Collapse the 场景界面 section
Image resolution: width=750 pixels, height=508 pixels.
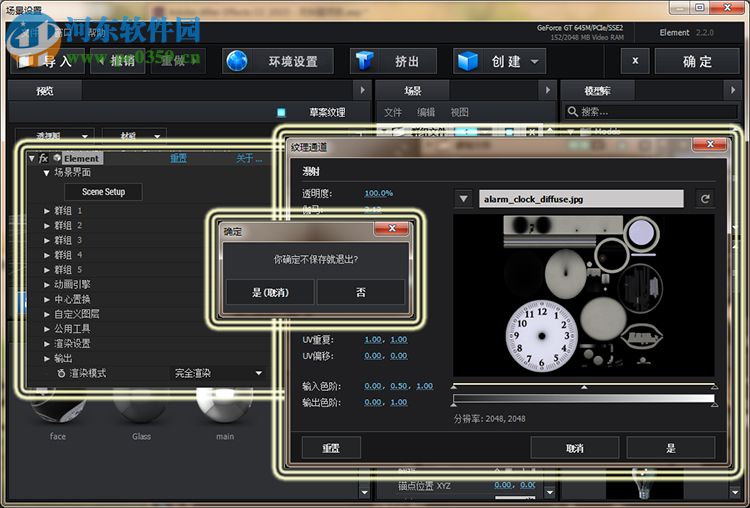point(46,173)
